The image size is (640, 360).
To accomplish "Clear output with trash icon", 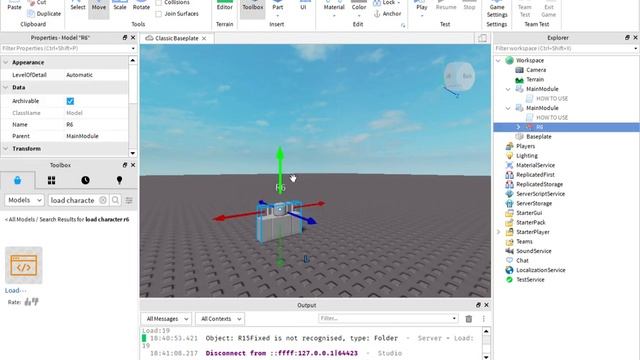I will pos(469,319).
